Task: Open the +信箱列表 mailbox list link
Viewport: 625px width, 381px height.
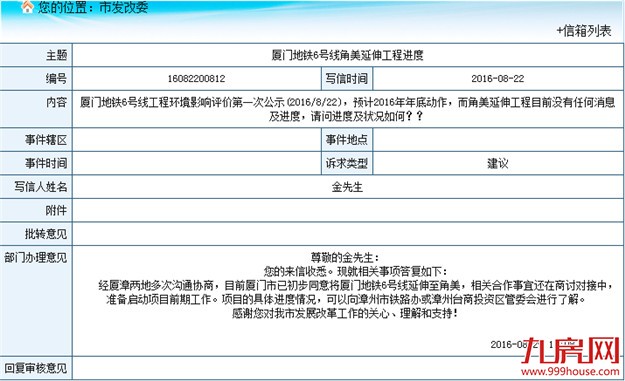Action: (x=584, y=31)
